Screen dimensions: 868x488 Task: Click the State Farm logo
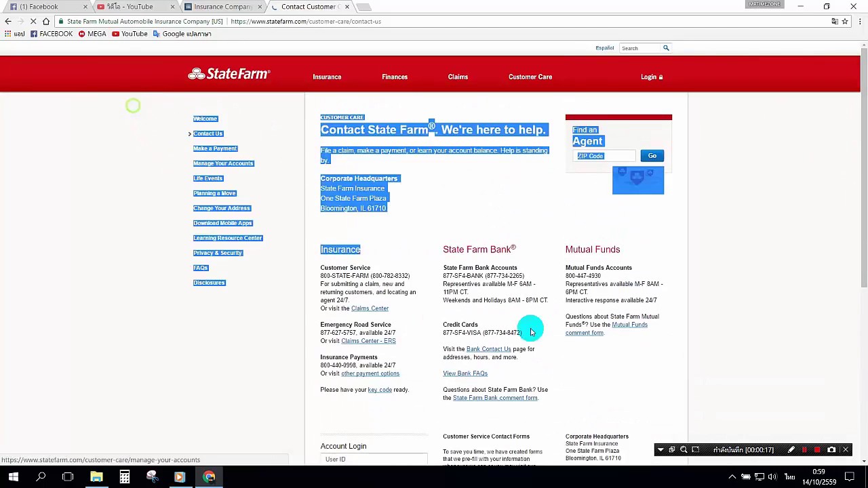coord(229,74)
